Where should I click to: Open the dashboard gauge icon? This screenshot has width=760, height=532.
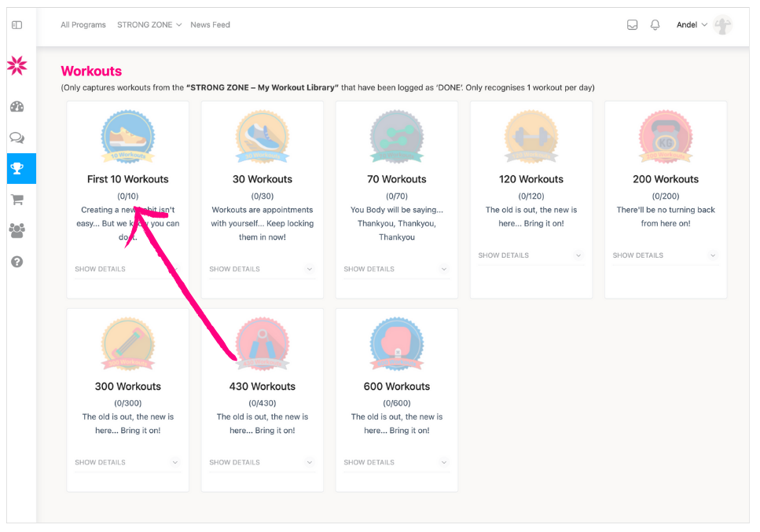[x=17, y=107]
